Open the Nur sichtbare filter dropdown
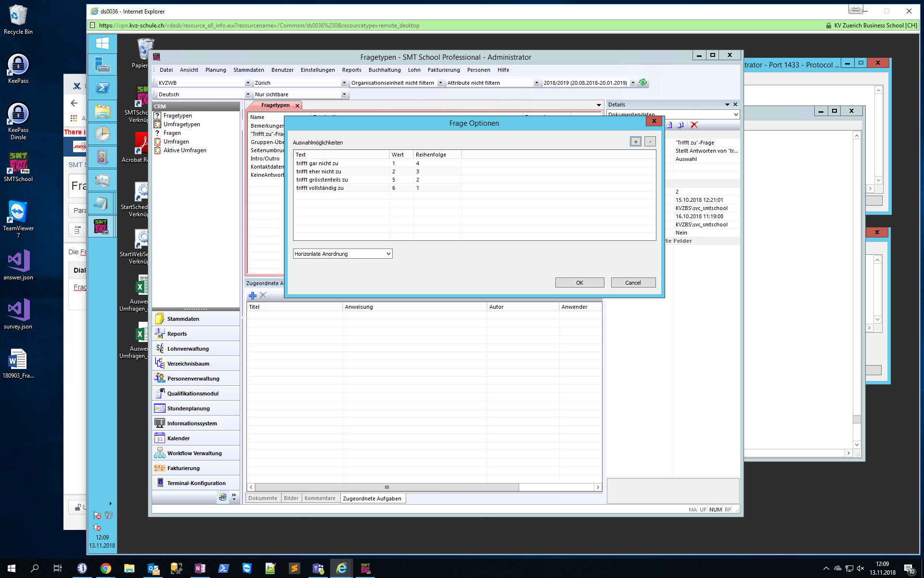Screen dimensions: 924x578 click(344, 94)
